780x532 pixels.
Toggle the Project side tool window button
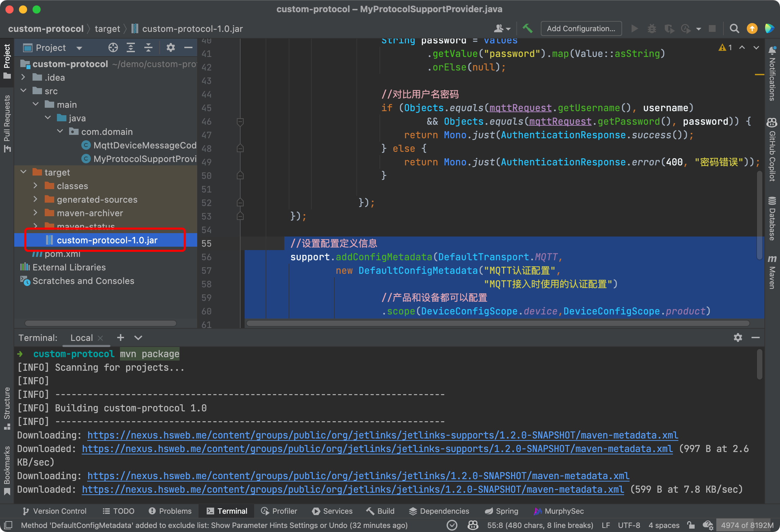[x=7, y=61]
